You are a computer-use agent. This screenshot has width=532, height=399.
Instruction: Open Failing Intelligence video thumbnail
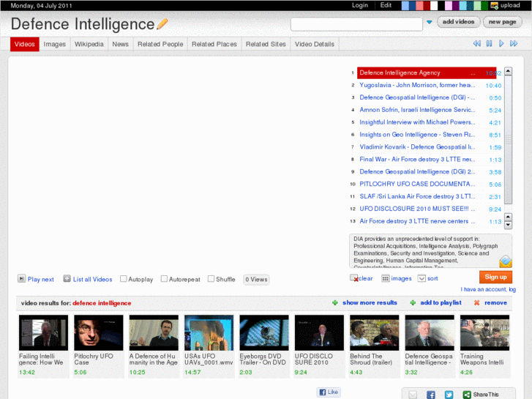(x=43, y=332)
